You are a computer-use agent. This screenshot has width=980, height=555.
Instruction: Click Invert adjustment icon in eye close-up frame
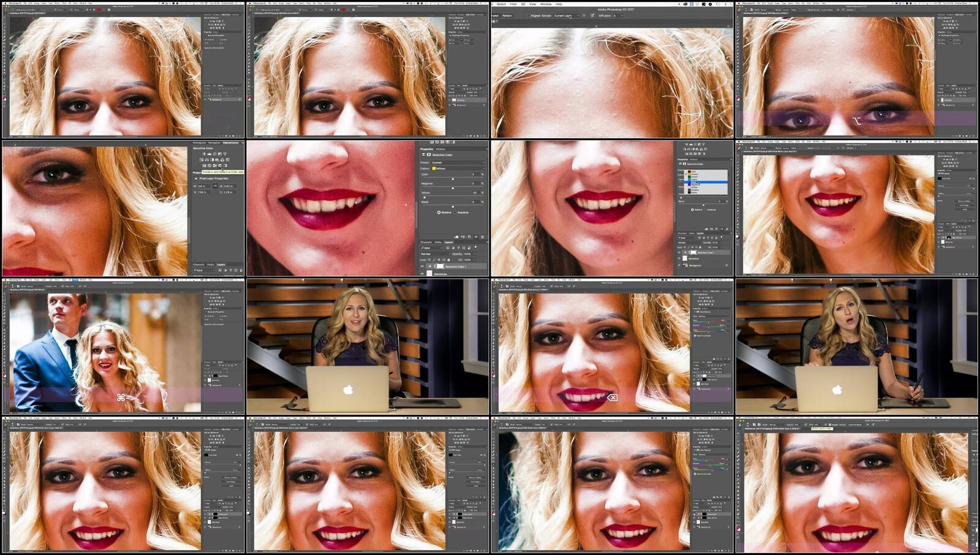(x=204, y=165)
